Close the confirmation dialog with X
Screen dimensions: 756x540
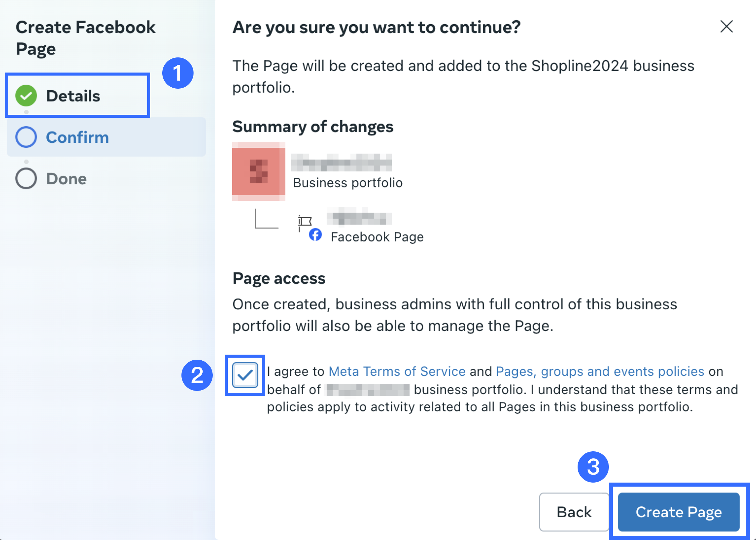726,27
